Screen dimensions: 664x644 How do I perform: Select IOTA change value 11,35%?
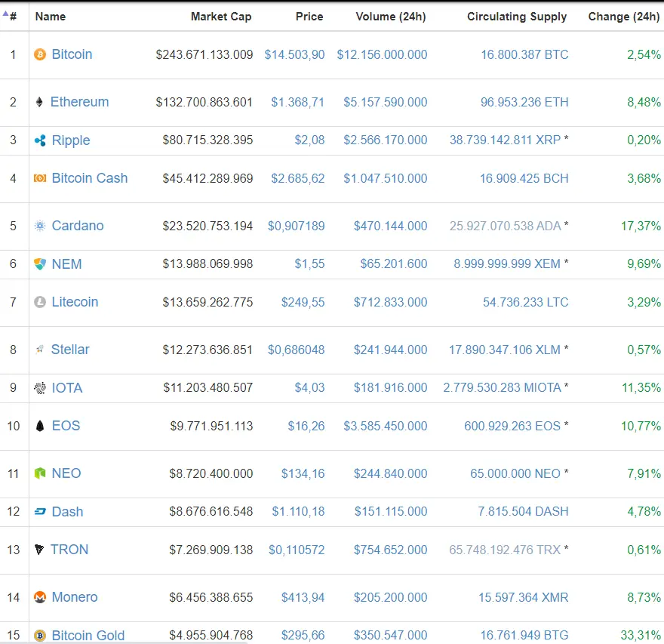click(x=641, y=387)
